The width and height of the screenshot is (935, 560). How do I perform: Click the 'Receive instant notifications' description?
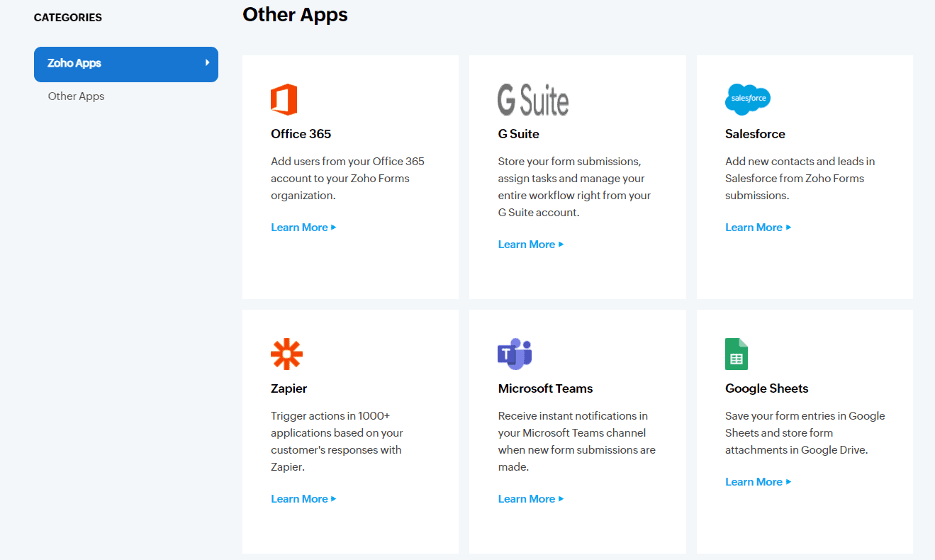click(x=576, y=442)
